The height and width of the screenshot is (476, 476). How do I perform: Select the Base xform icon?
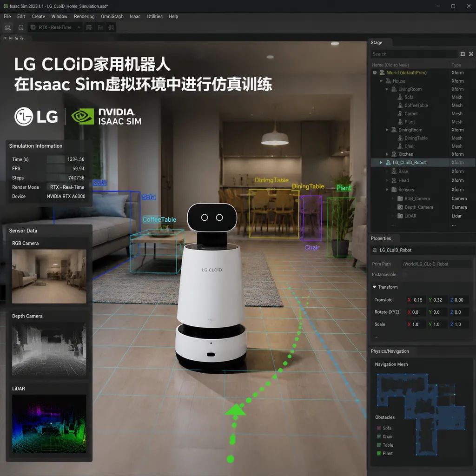(394, 171)
